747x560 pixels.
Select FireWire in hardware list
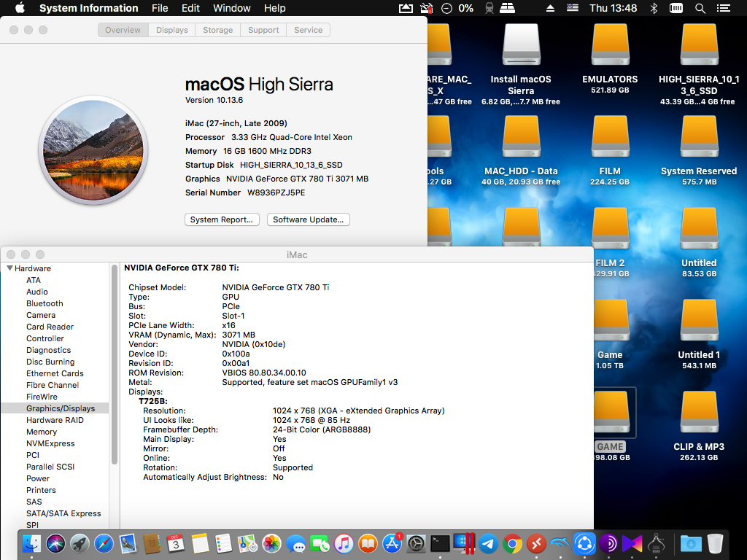coord(42,397)
